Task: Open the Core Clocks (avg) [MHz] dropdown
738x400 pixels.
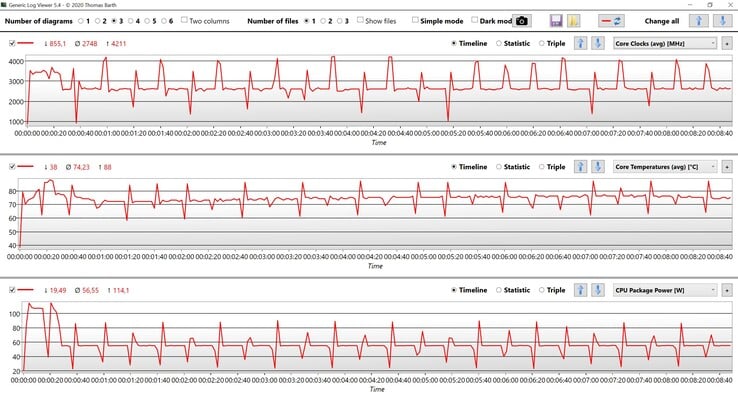Action: tap(665, 44)
